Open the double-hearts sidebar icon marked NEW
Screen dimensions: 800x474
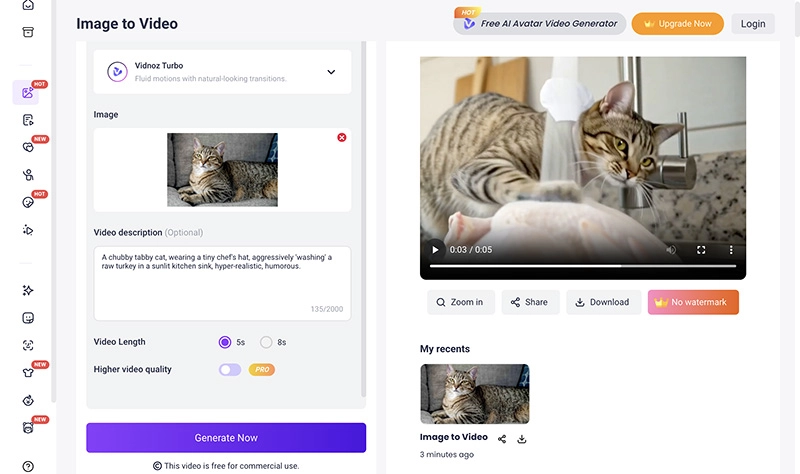pyautogui.click(x=28, y=147)
